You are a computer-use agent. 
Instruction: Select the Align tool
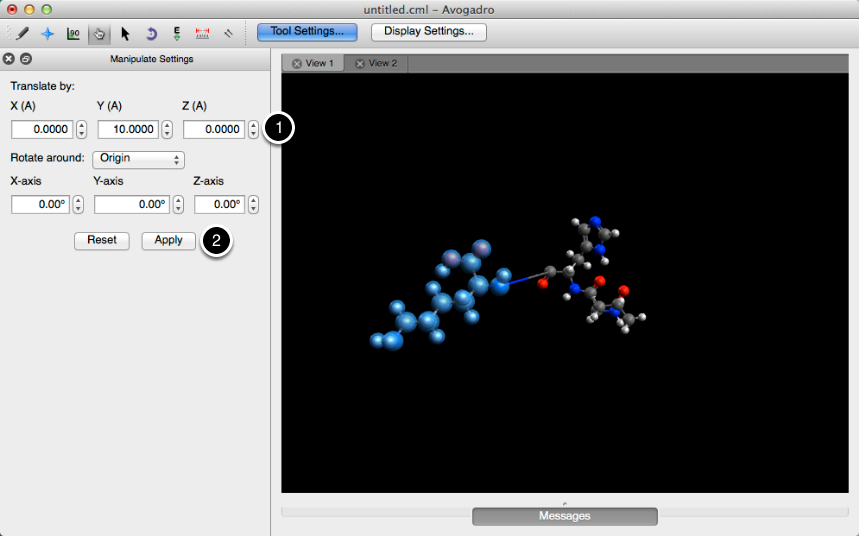pos(229,33)
